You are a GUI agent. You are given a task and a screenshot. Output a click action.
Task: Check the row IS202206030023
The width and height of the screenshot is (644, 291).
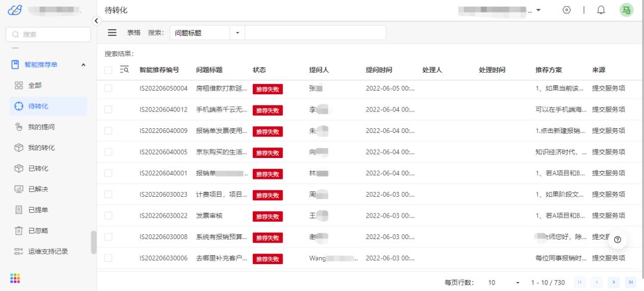[109, 194]
